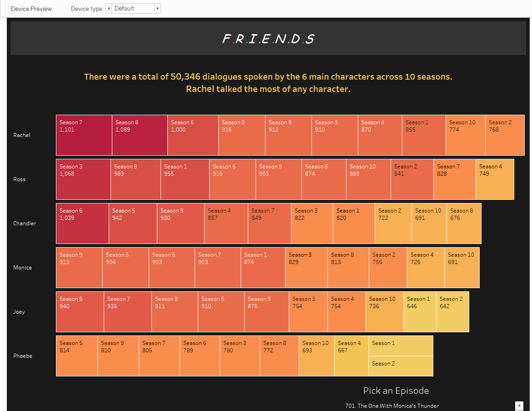Select Chandler Season 7 tile (849)
This screenshot has width=532, height=411.
(x=270, y=223)
